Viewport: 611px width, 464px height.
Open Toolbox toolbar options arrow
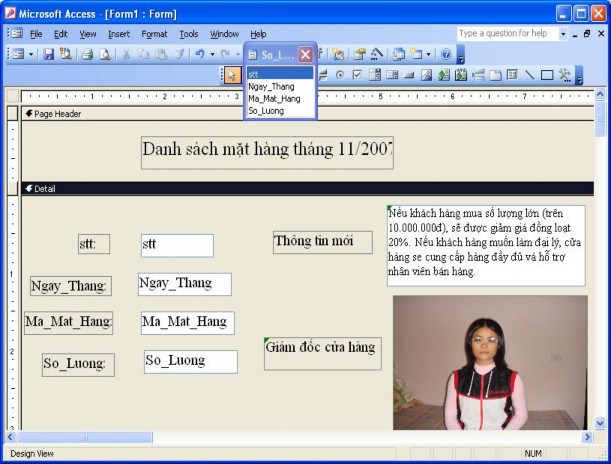(579, 75)
